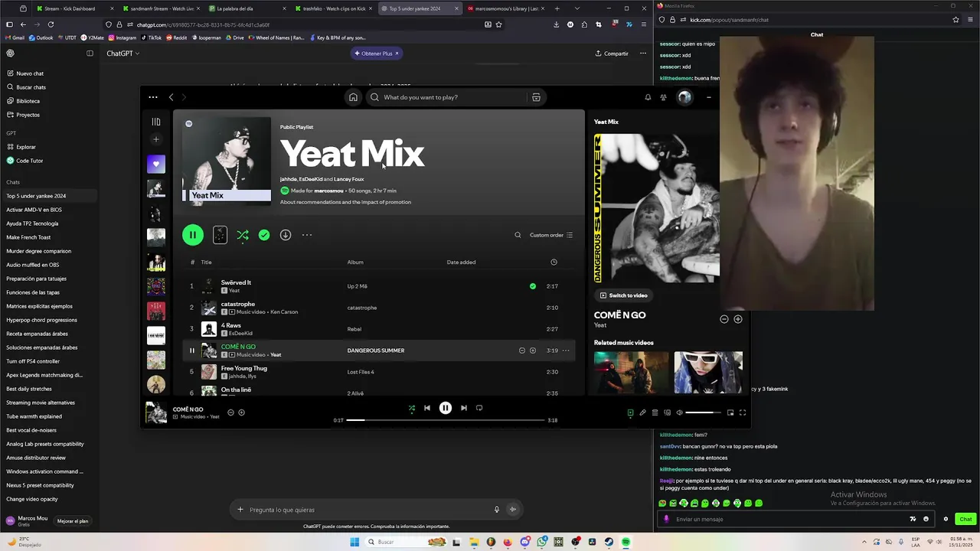Toggle saved-to-library checkmark for Yeat Mix
980x551 pixels.
tap(264, 235)
